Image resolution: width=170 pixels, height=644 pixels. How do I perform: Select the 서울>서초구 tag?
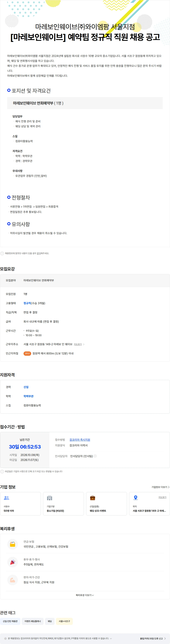point(64,621)
